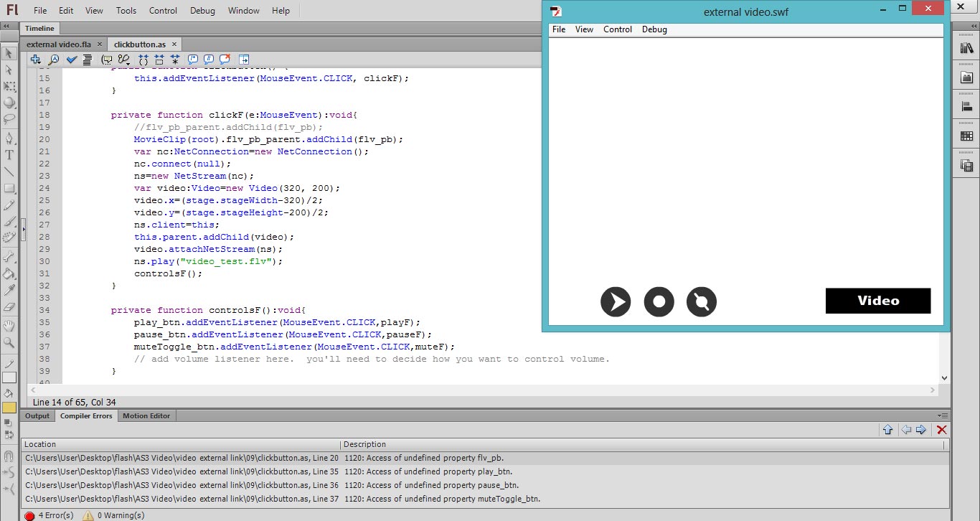Click the Add new script item icon
The height and width of the screenshot is (521, 980).
tap(34, 60)
